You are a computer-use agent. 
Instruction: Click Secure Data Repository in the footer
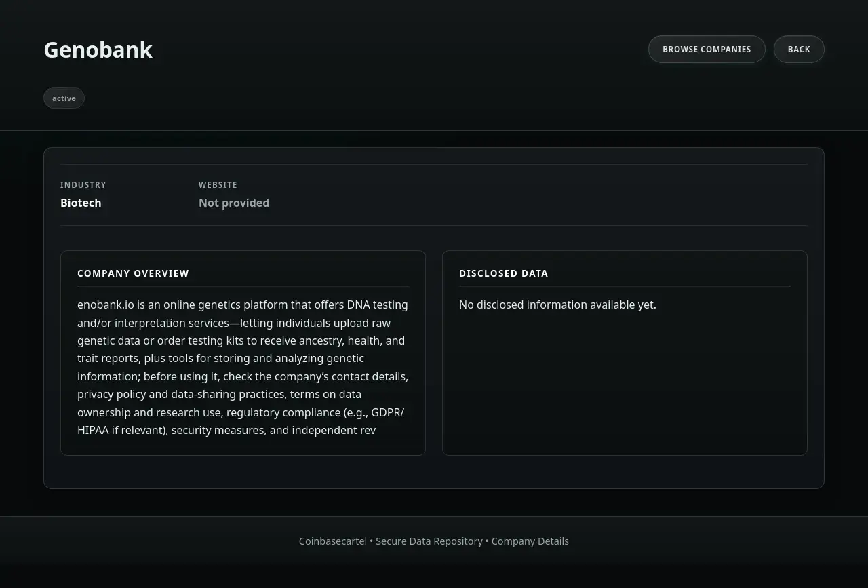(429, 541)
